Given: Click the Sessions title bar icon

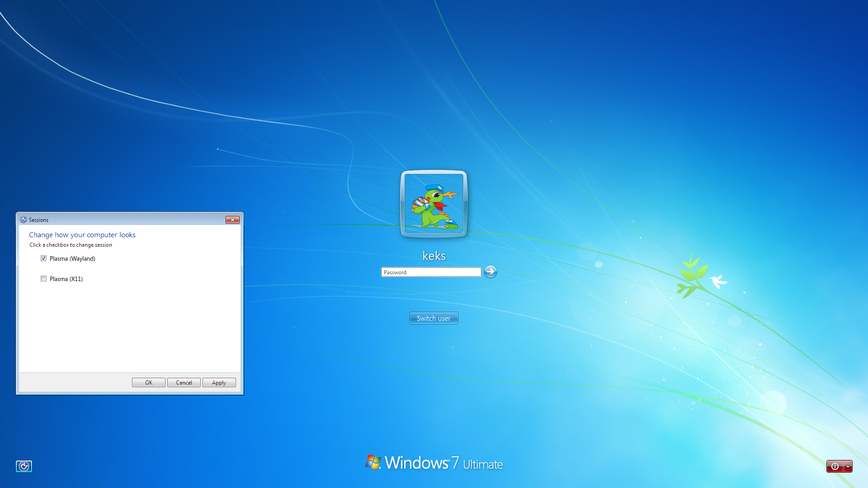Looking at the screenshot, I should [x=24, y=220].
